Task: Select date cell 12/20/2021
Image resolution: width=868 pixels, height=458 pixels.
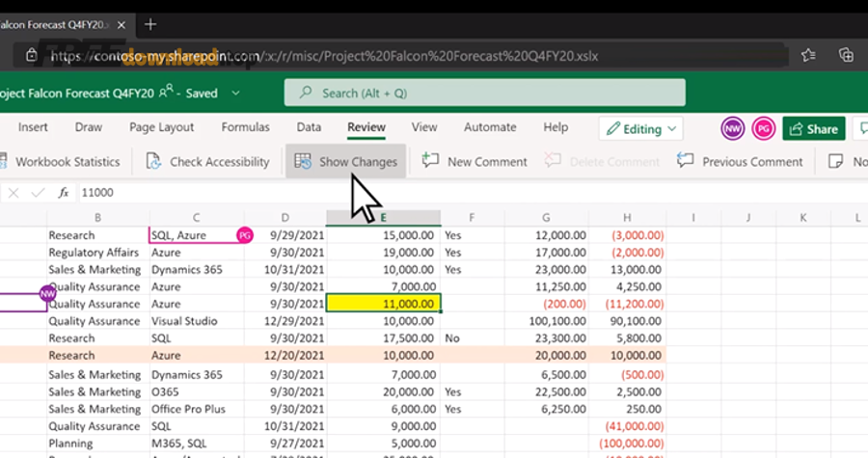Action: 285,355
